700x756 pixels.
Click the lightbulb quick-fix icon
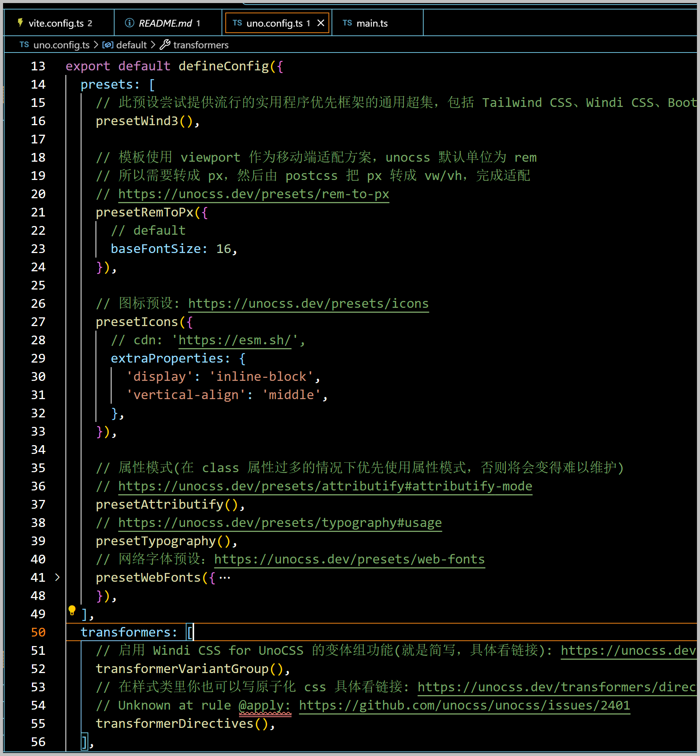(72, 610)
